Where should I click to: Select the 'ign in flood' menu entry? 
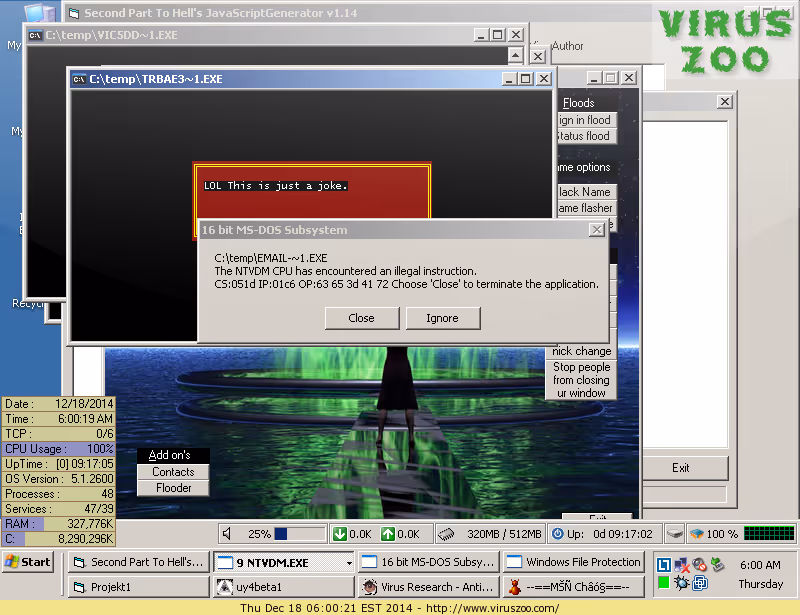click(x=586, y=120)
